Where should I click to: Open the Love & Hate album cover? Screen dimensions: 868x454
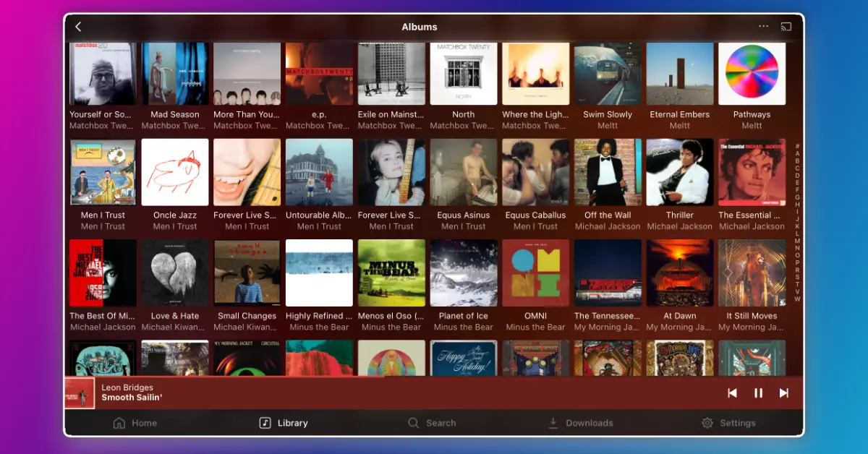pyautogui.click(x=175, y=273)
